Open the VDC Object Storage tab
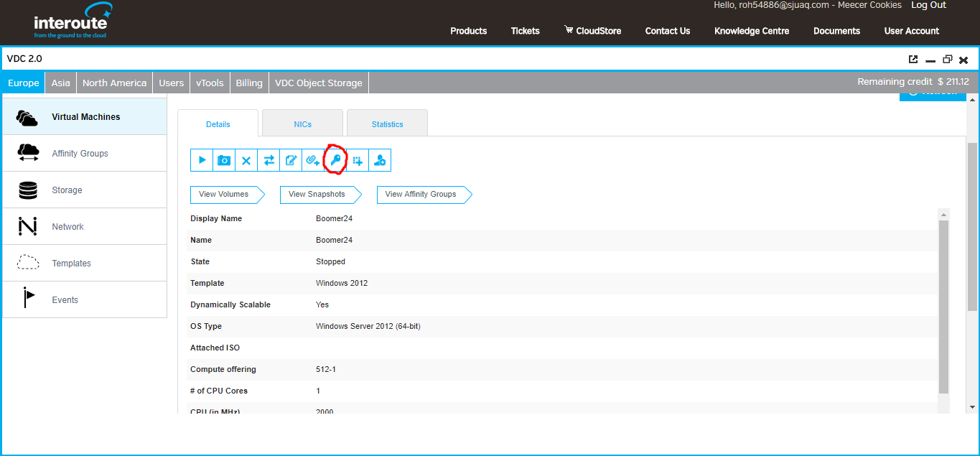The height and width of the screenshot is (456, 980). 319,83
